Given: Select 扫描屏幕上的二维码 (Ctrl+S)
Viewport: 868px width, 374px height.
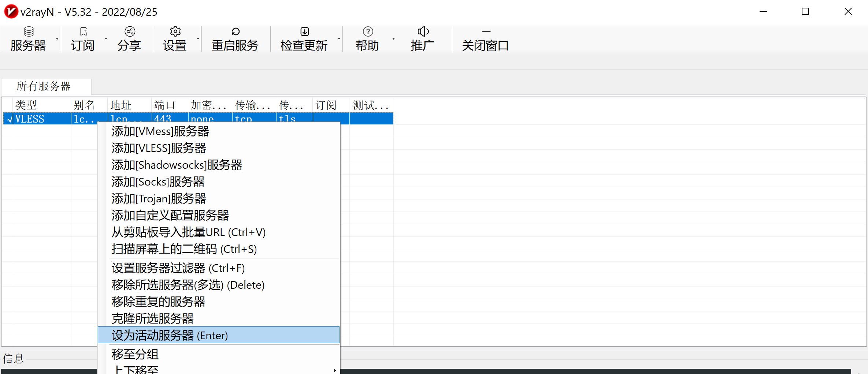Looking at the screenshot, I should pos(219,249).
